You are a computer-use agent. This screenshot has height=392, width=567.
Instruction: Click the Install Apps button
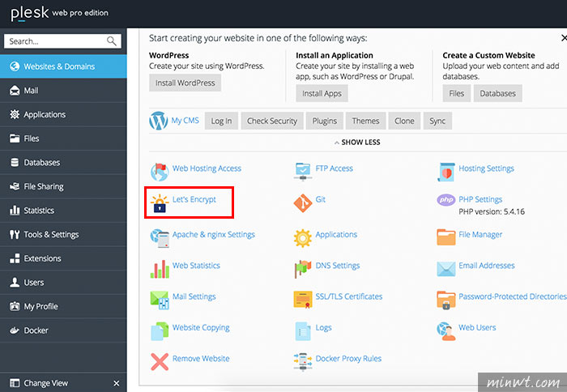322,93
